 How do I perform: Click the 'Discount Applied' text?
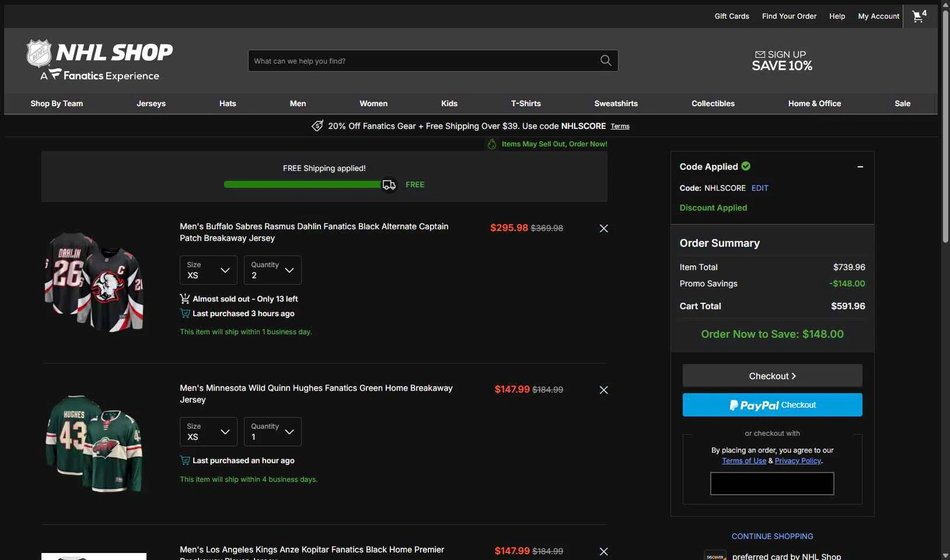pyautogui.click(x=713, y=208)
